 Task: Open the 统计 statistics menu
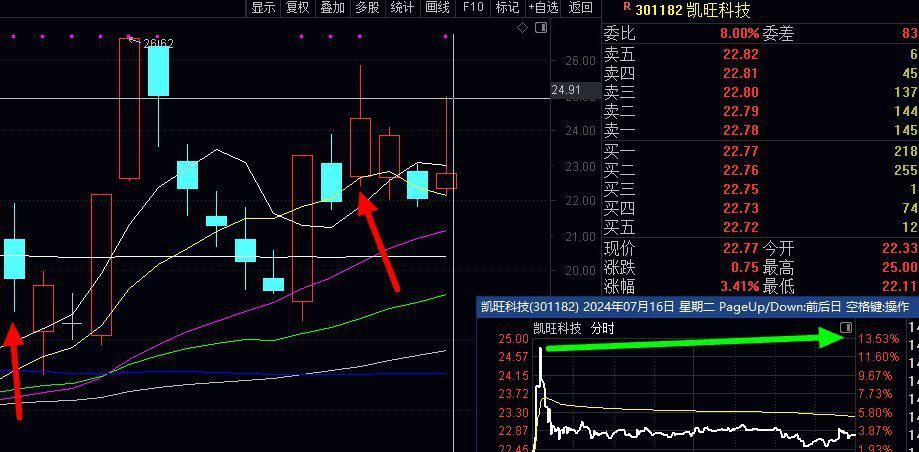tap(402, 8)
